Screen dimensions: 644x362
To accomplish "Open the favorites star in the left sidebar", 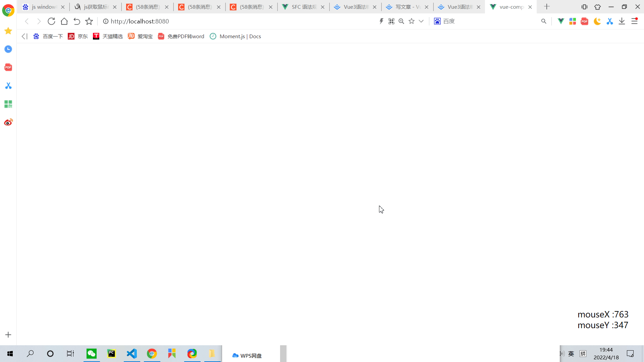I will tap(8, 31).
